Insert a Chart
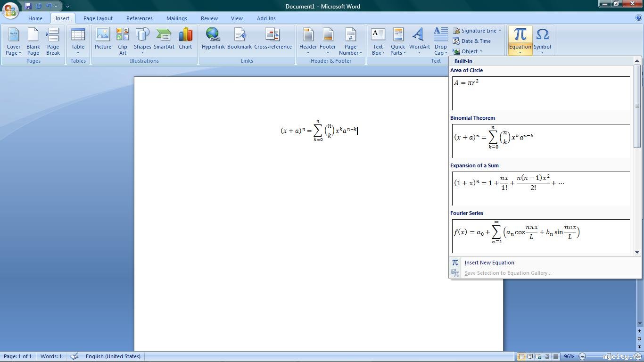The height and width of the screenshot is (362, 644). 185,39
